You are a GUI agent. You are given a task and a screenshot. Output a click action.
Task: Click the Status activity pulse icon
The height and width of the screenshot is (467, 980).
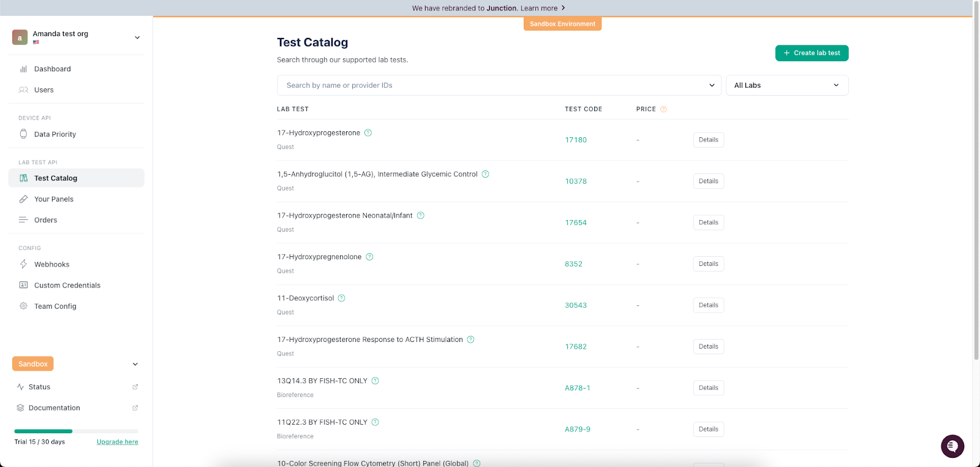(x=20, y=387)
